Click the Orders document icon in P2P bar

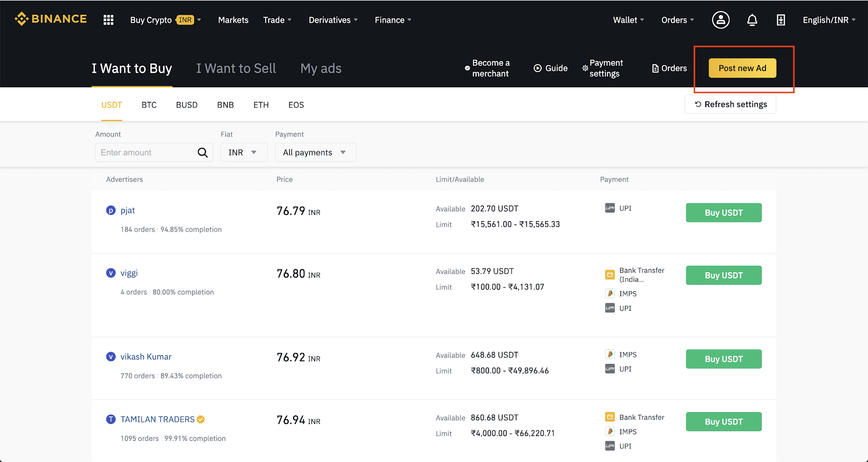655,68
